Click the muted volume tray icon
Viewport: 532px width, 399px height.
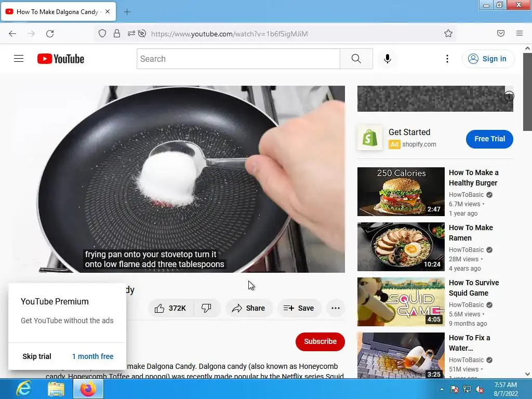pos(480,389)
